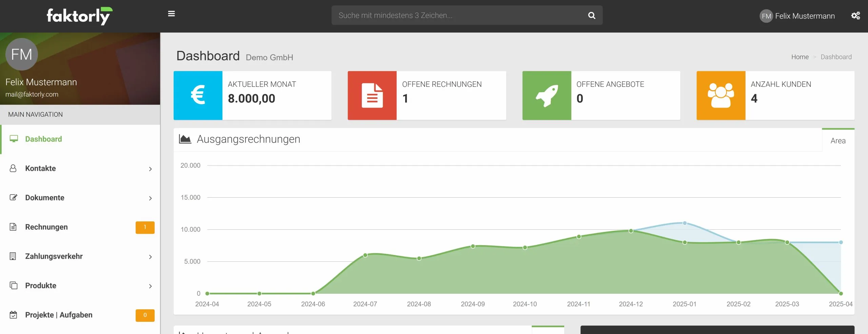Click the Dashboard monitor icon in sidebar
868x334 pixels.
tap(14, 139)
